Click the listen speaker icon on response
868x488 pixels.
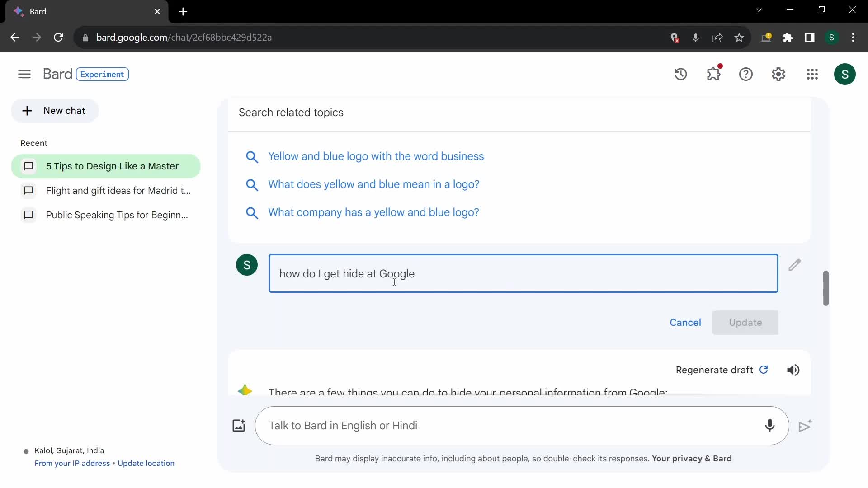click(793, 370)
